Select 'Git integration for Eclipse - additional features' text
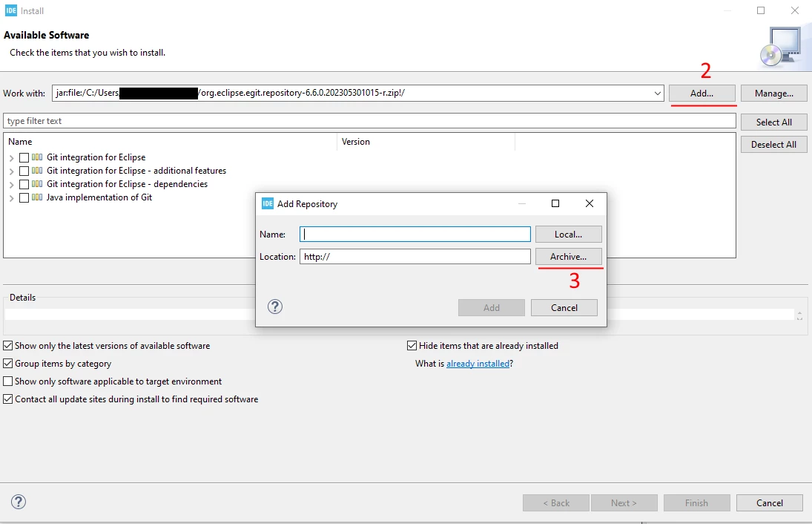 pos(136,171)
